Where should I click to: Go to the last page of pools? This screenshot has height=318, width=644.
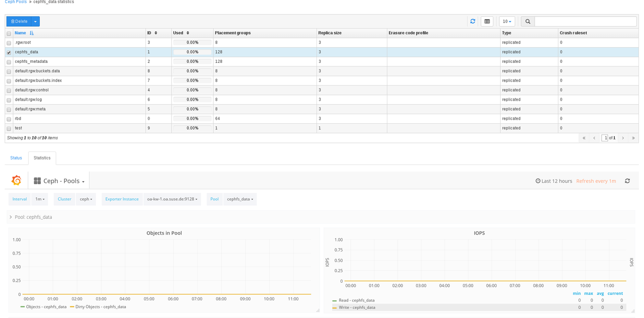point(633,138)
